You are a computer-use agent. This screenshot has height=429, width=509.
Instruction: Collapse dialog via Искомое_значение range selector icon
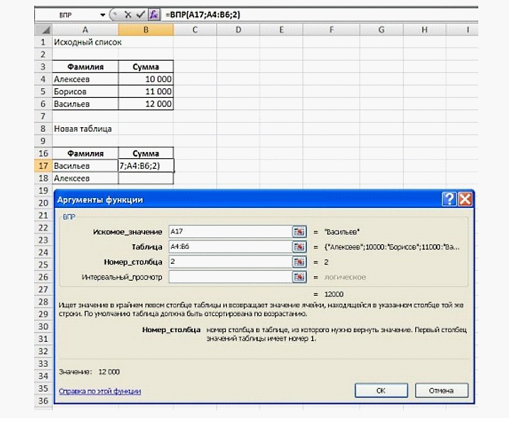[x=299, y=232]
